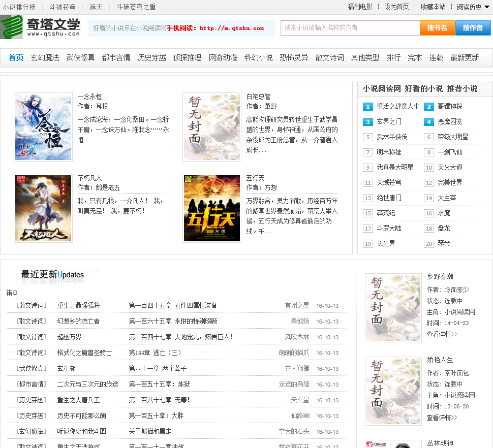
Task: Click the 丛林战神 title
Action: (440, 443)
